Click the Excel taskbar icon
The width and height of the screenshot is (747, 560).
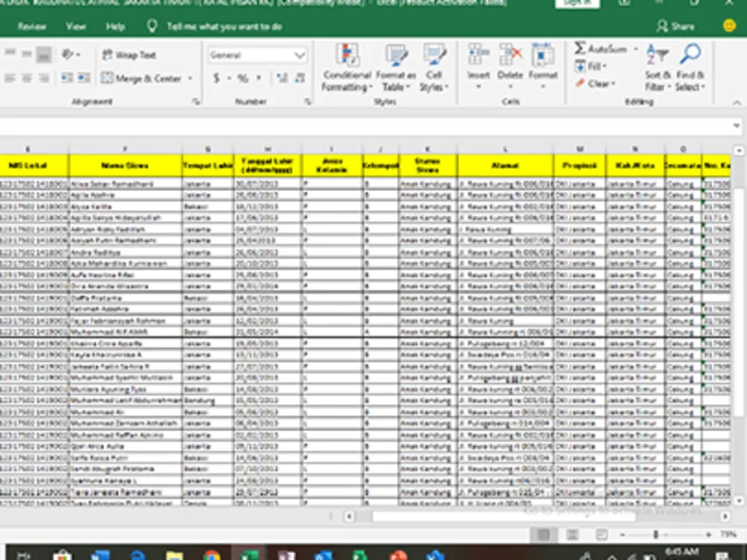pos(249,555)
